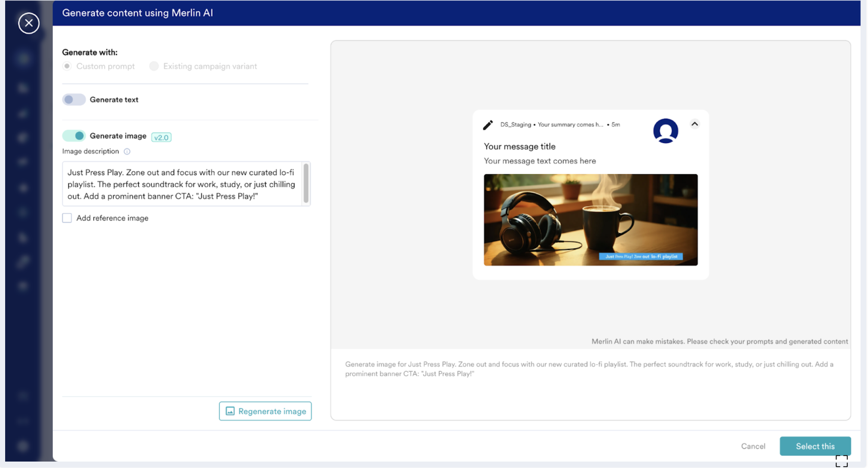
Task: Click the pencil edit icon in preview
Action: coord(488,125)
